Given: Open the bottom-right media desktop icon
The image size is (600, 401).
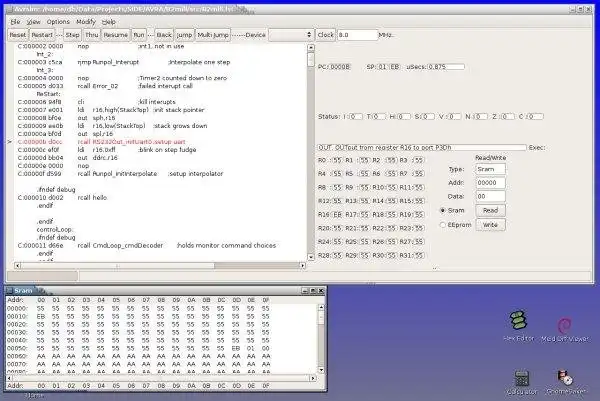Looking at the screenshot, I should [565, 382].
